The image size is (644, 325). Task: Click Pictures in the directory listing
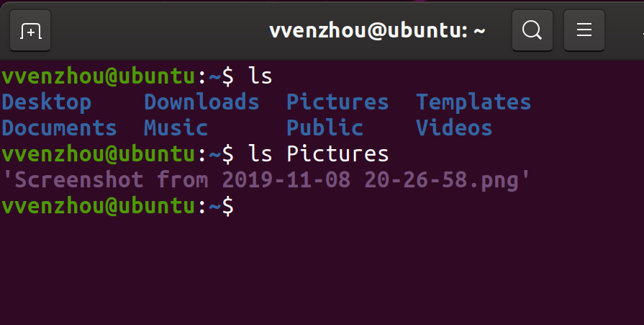tap(337, 102)
